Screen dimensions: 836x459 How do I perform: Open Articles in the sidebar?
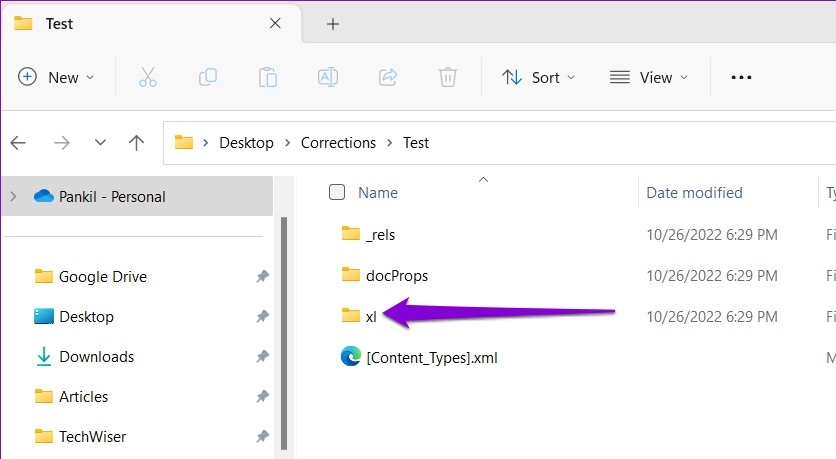84,397
